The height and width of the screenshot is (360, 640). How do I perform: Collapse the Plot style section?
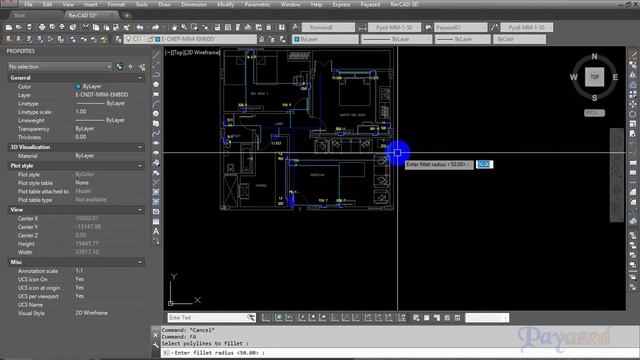(x=140, y=166)
